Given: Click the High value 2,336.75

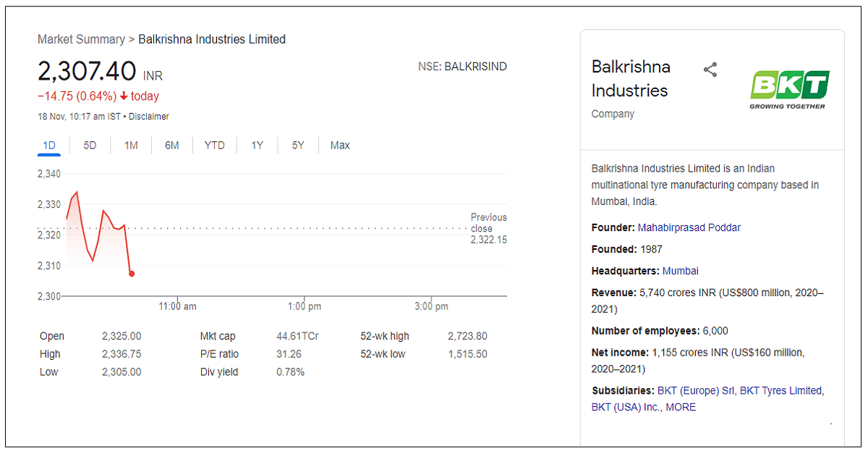Looking at the screenshot, I should (x=122, y=354).
